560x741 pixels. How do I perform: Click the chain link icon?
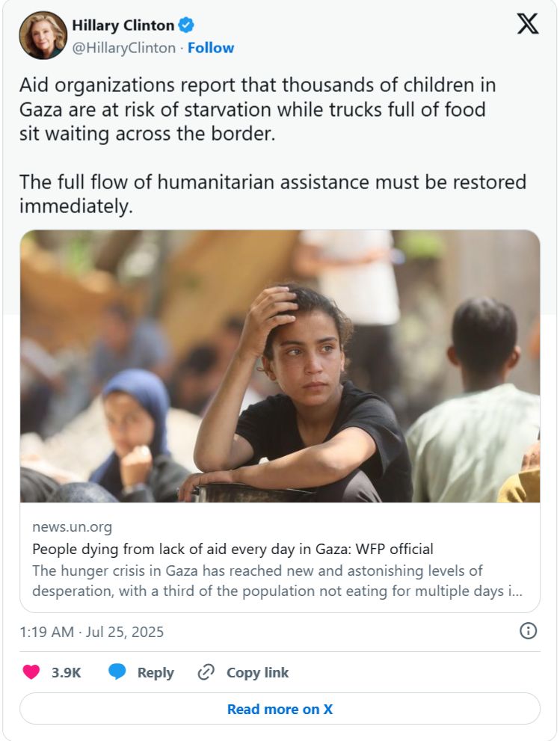coord(206,672)
